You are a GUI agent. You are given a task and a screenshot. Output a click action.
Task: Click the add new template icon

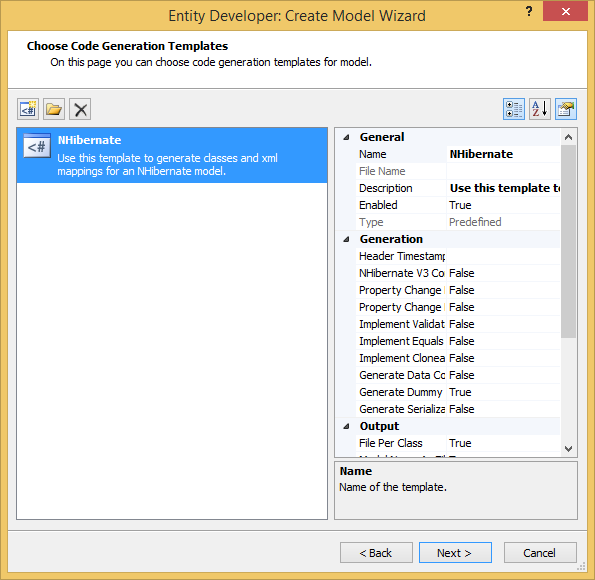pos(28,109)
